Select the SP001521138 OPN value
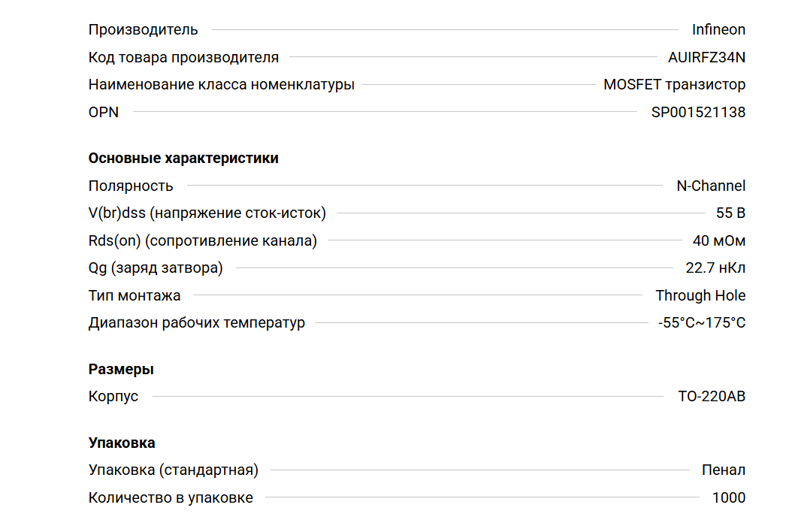Screen dimensions: 795x532 (x=698, y=113)
